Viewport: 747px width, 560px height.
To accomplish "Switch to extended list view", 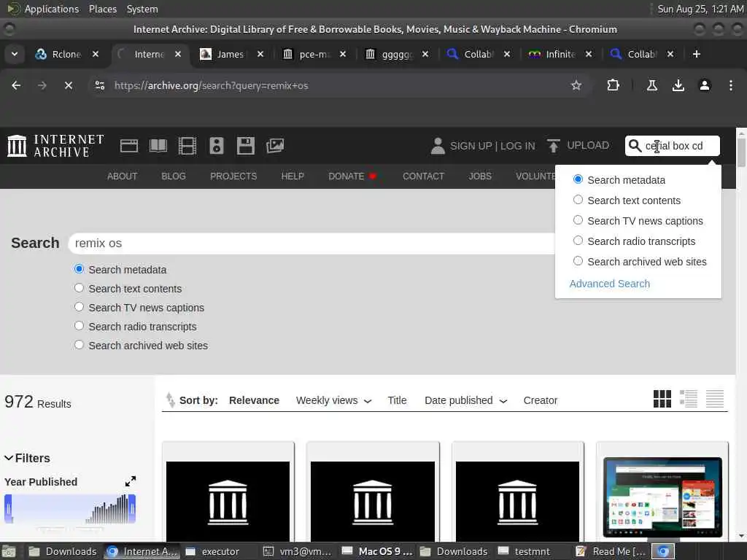I will [x=689, y=399].
